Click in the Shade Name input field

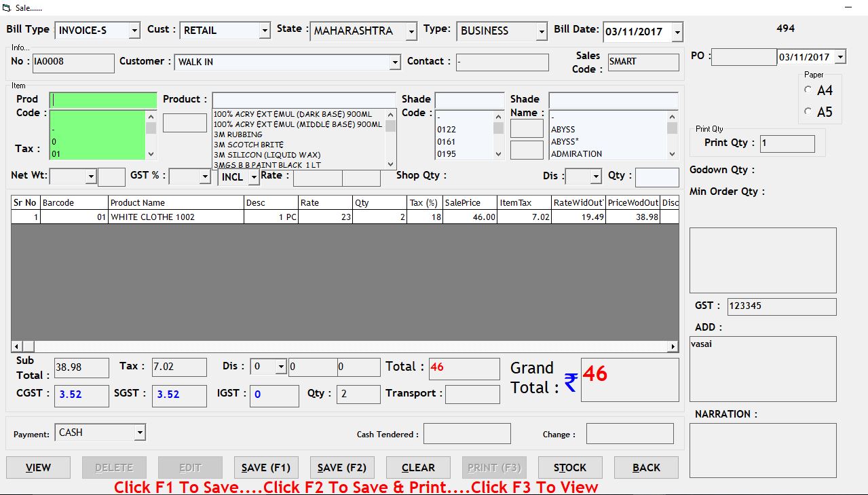(614, 100)
